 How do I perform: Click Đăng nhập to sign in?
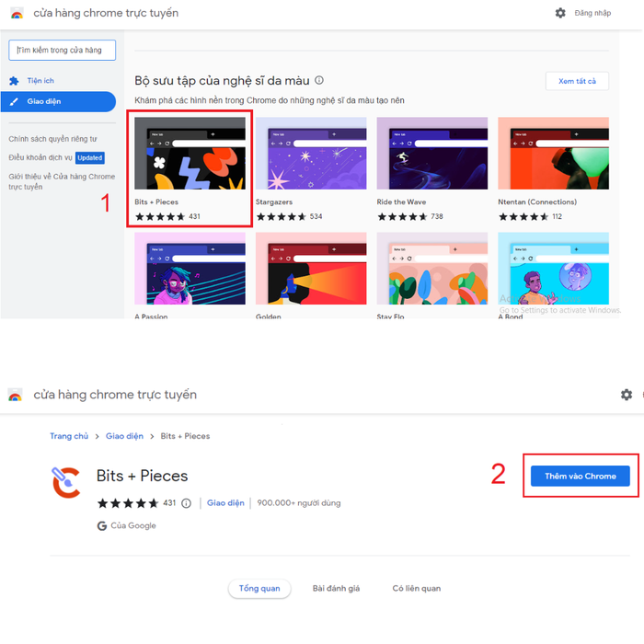tap(592, 13)
